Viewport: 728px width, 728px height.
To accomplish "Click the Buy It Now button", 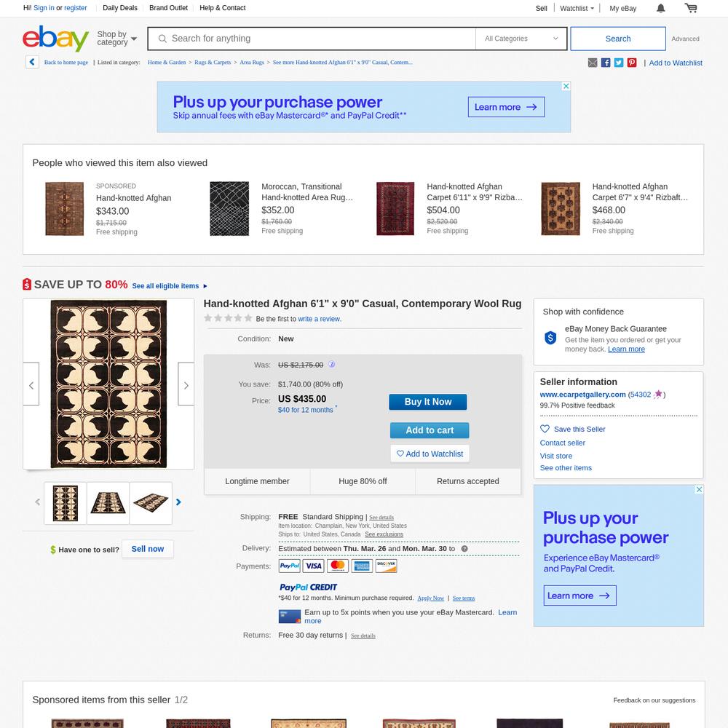I will pyautogui.click(x=427, y=402).
